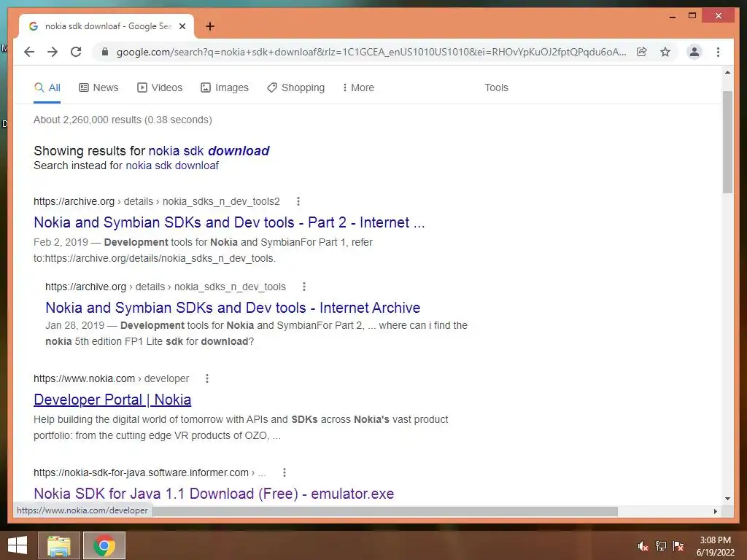This screenshot has width=747, height=560.
Task: Open the Chrome profile avatar
Action: coord(694,52)
